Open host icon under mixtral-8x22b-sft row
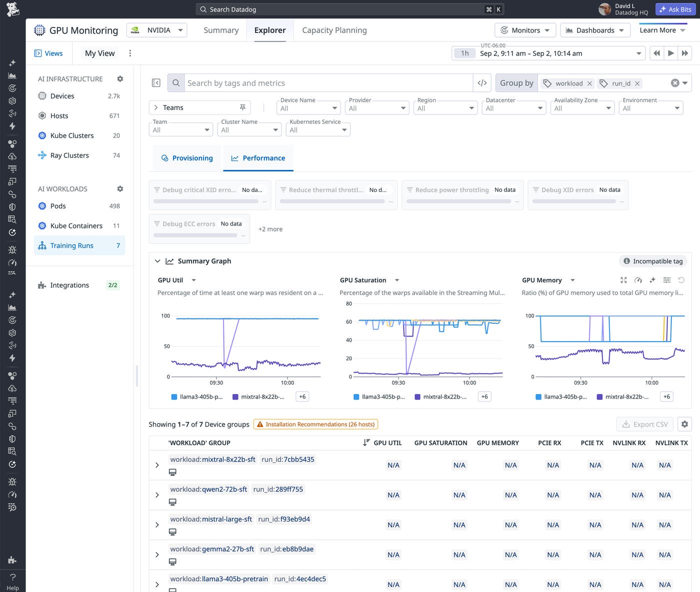Screen dimensions: 700x592 pyautogui.click(x=172, y=472)
